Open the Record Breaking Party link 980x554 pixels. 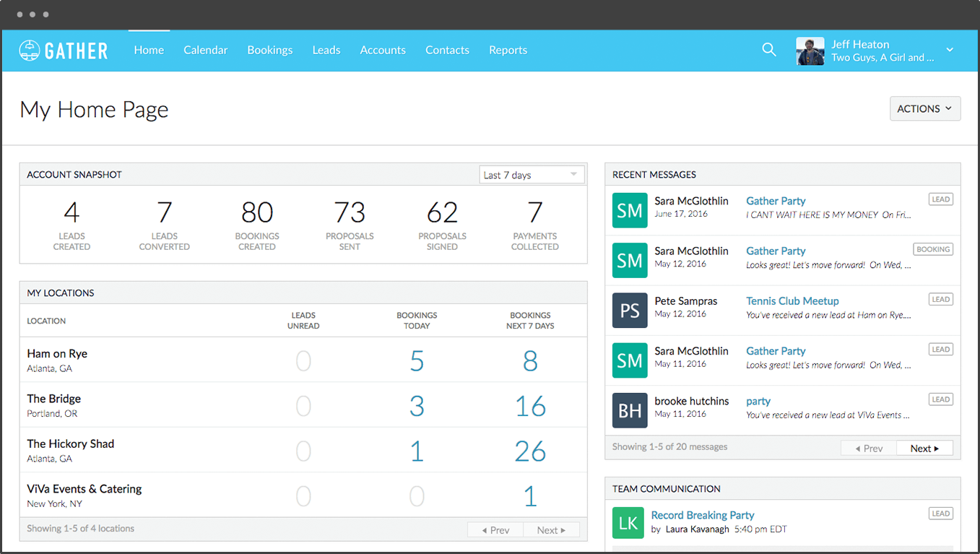click(x=702, y=515)
